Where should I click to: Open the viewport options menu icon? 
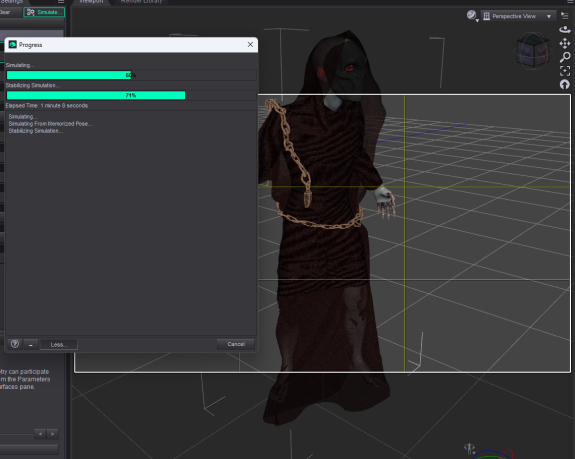point(565,15)
